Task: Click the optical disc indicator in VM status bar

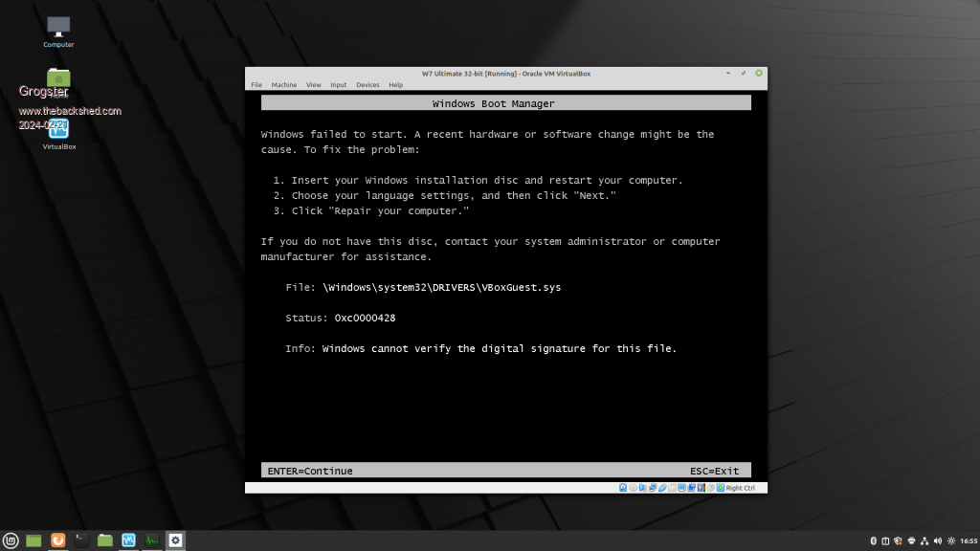Action: 633,488
